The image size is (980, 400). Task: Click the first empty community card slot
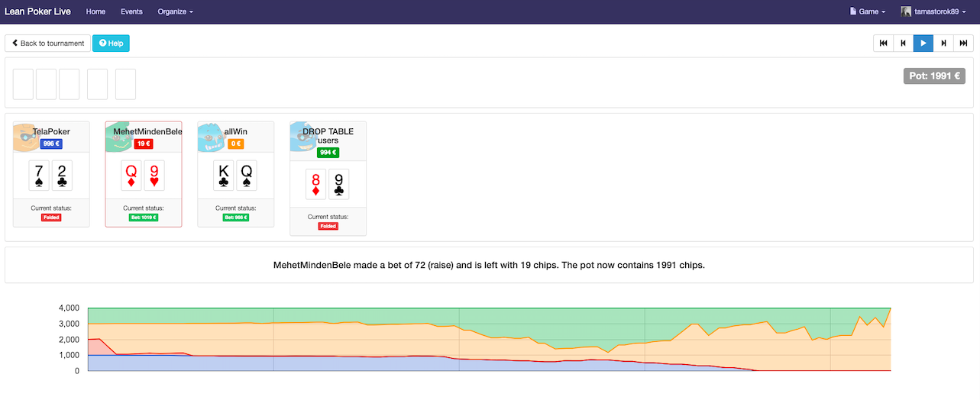[x=23, y=84]
